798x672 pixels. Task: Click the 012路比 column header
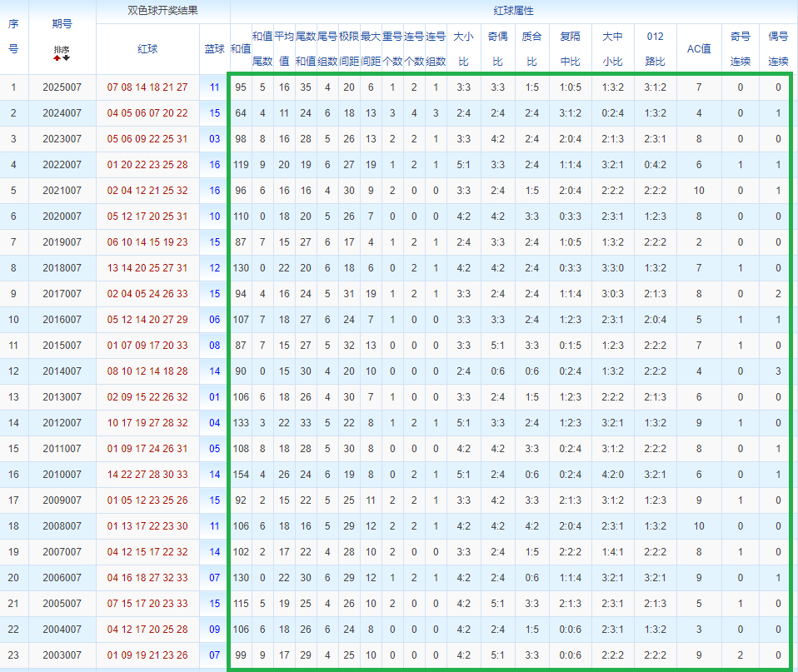pyautogui.click(x=655, y=49)
